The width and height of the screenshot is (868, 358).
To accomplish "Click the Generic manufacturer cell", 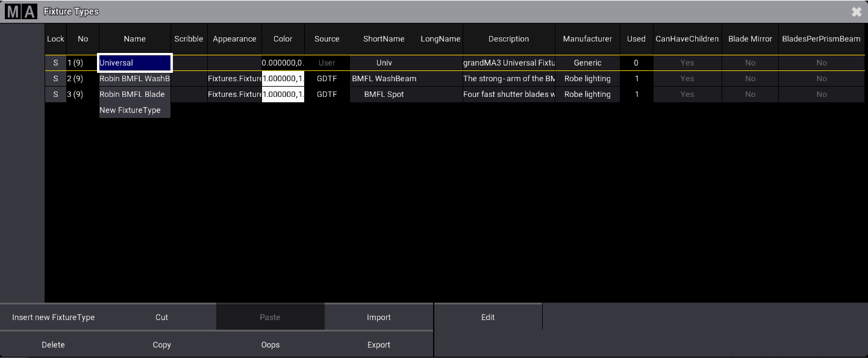I will coord(587,63).
